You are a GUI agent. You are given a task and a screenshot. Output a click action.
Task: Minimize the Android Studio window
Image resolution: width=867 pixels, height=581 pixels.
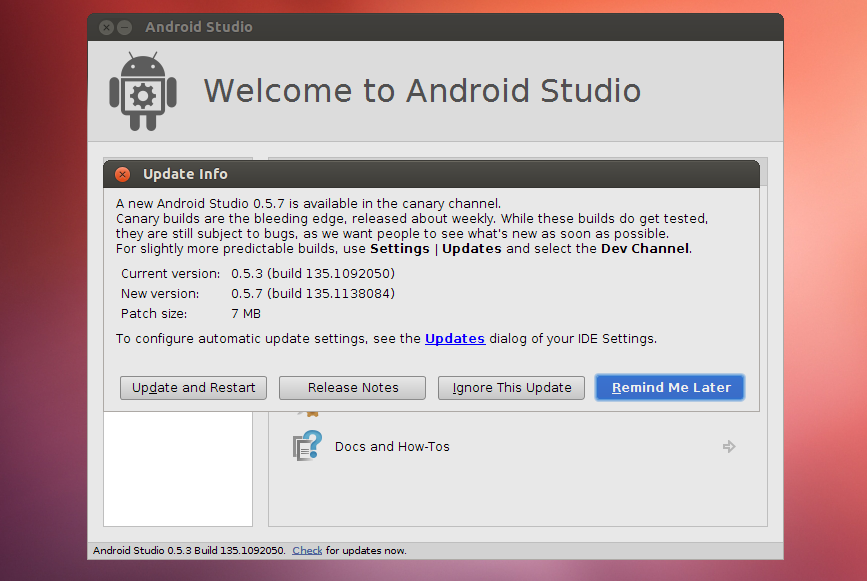point(125,27)
